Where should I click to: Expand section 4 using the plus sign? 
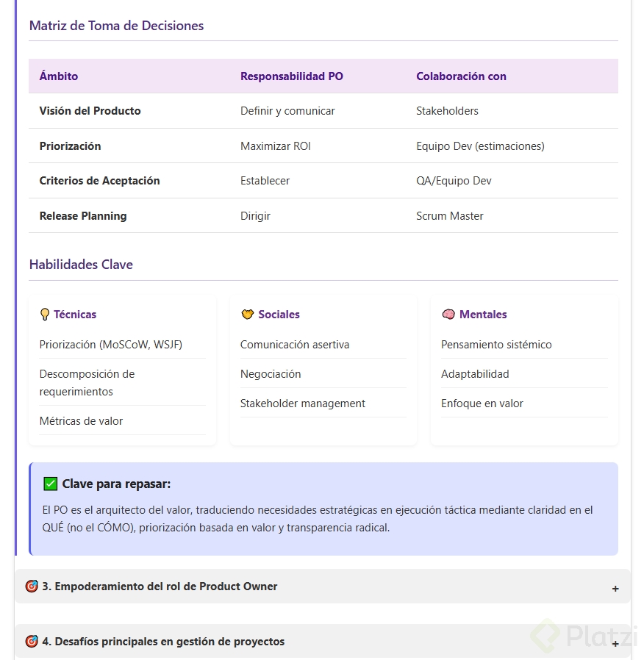click(615, 643)
